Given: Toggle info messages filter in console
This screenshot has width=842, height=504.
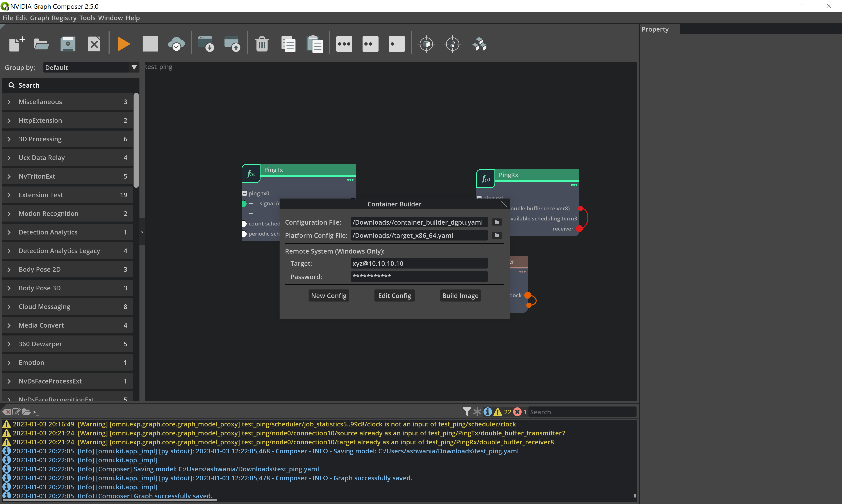Looking at the screenshot, I should [488, 412].
